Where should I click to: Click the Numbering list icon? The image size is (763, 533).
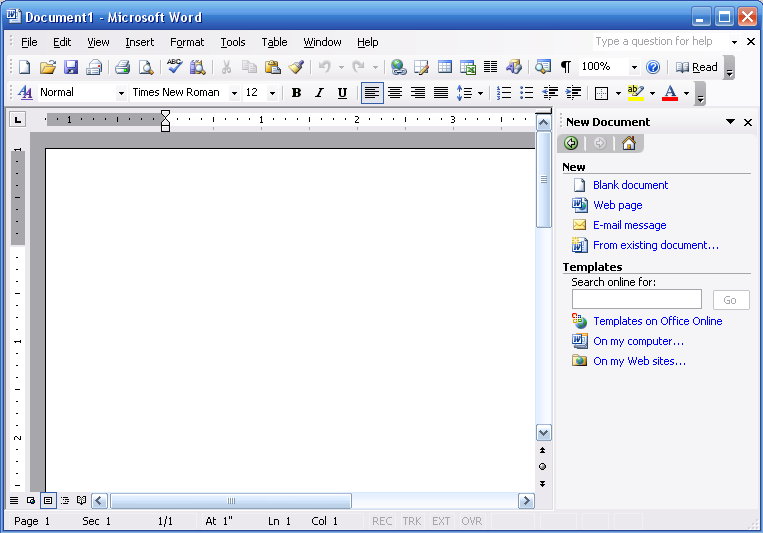pyautogui.click(x=504, y=93)
